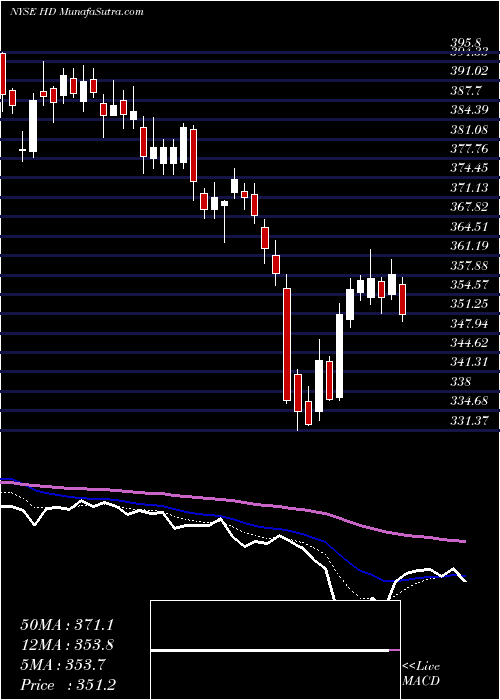
Task: Click the tall red candle spanning 354 to 335
Action: [x=287, y=344]
